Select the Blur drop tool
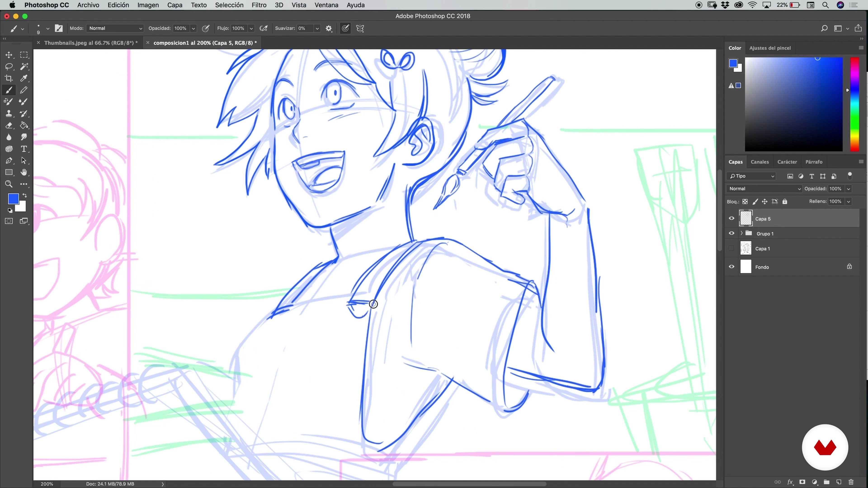 point(9,137)
